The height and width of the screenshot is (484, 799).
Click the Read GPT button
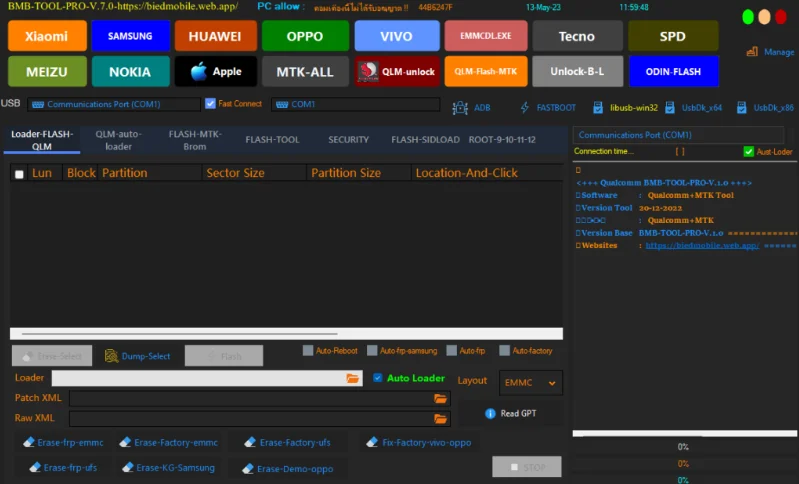[x=511, y=413]
